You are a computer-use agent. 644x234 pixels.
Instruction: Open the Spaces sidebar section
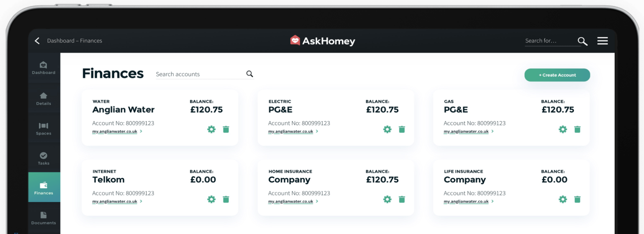[x=44, y=129]
